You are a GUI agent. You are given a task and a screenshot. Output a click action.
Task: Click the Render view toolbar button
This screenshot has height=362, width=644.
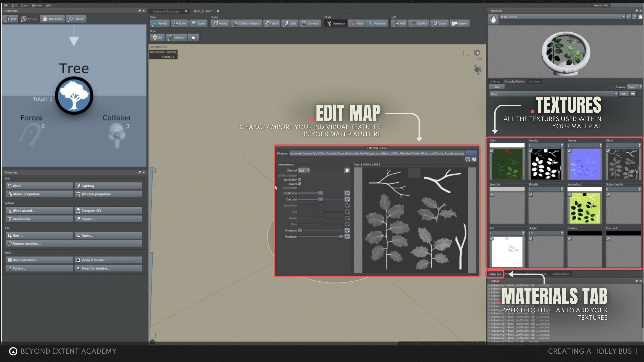pyautogui.click(x=160, y=23)
